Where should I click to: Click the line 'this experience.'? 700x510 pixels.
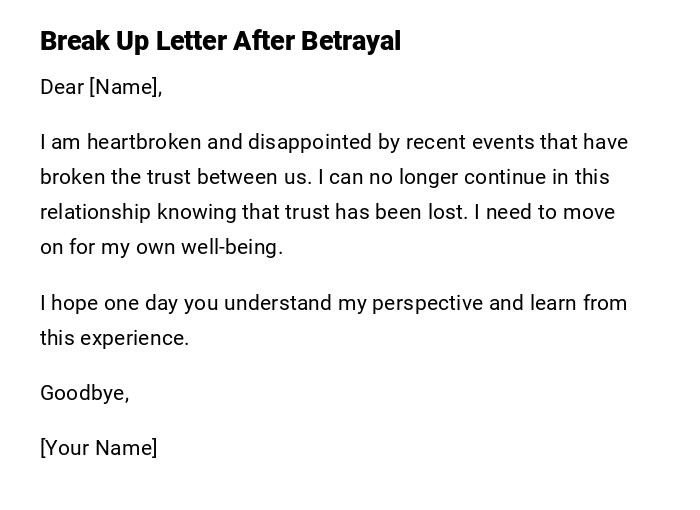pyautogui.click(x=114, y=338)
